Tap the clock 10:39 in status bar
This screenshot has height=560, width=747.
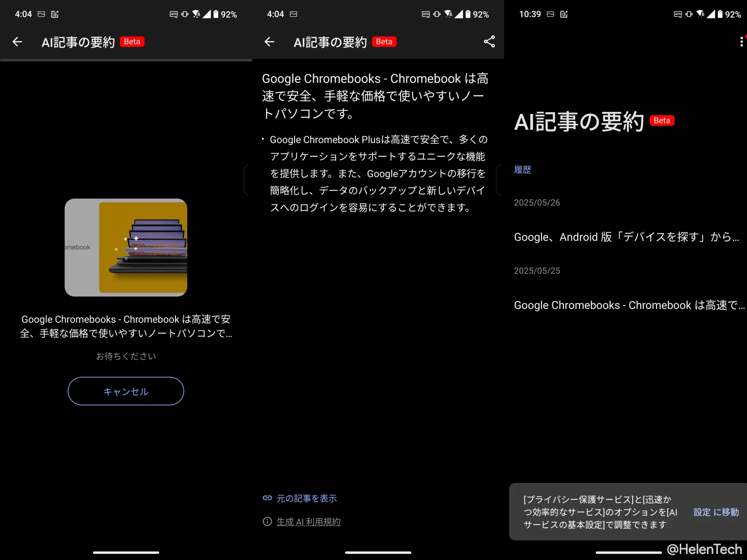[530, 14]
